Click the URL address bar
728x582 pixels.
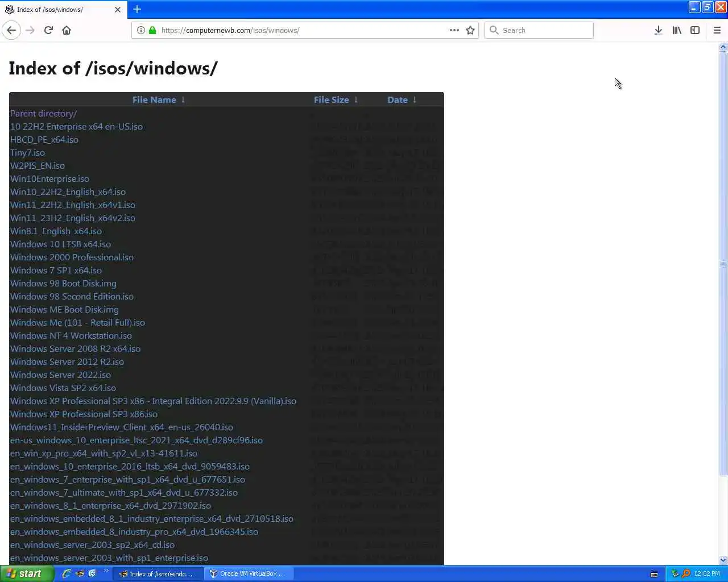click(304, 30)
